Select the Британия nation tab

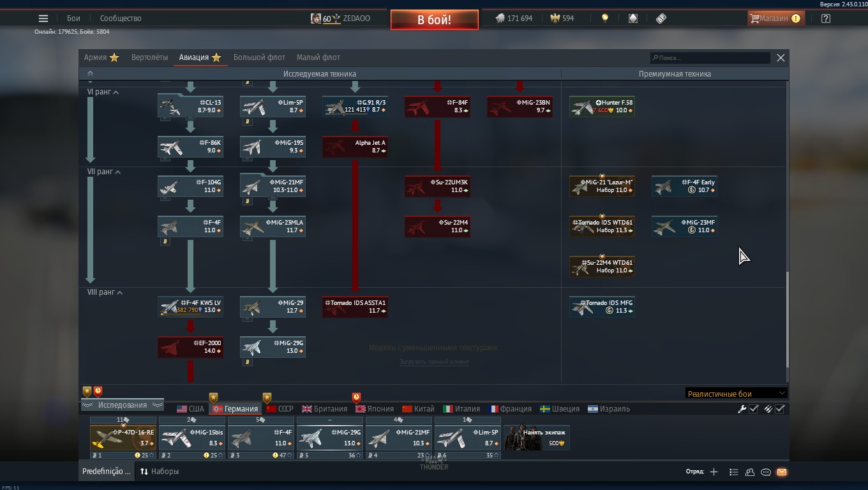click(x=324, y=409)
